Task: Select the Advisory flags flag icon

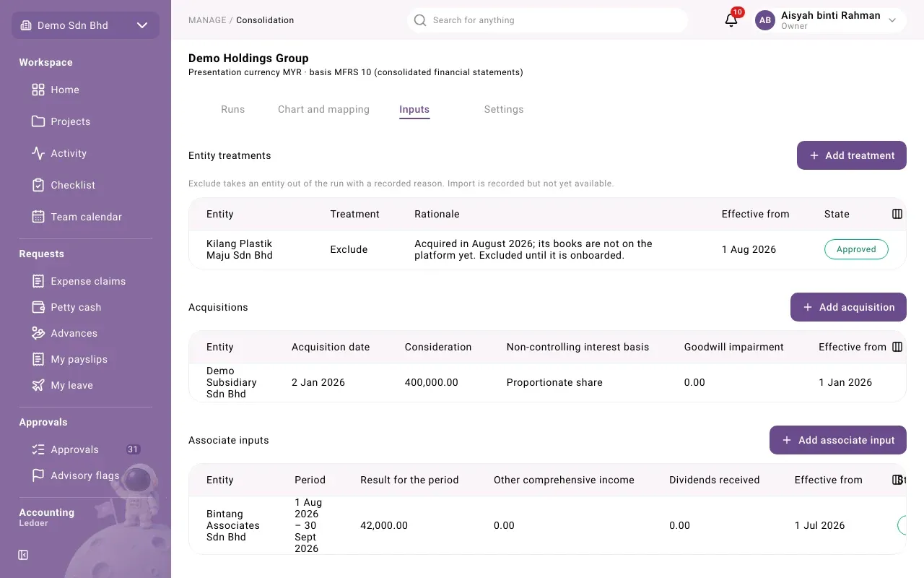Action: pyautogui.click(x=38, y=475)
